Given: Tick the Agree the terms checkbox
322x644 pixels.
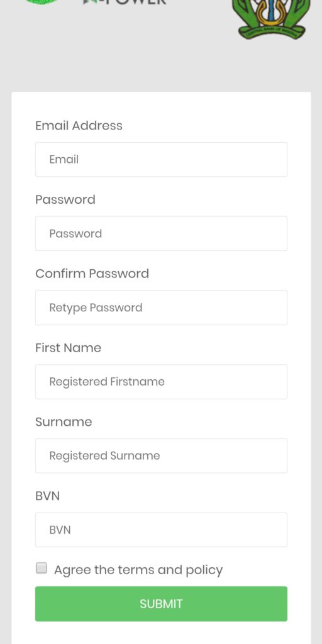Looking at the screenshot, I should point(42,569).
